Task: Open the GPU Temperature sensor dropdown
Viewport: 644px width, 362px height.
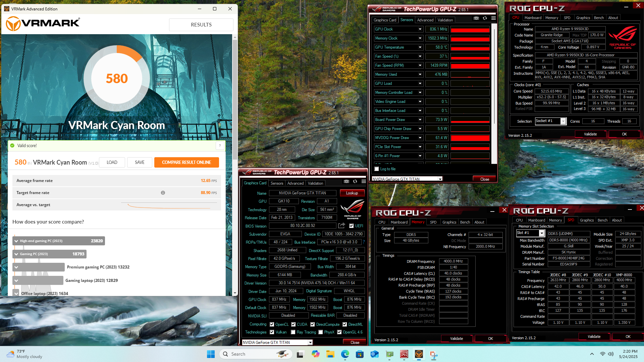Action: [420, 47]
